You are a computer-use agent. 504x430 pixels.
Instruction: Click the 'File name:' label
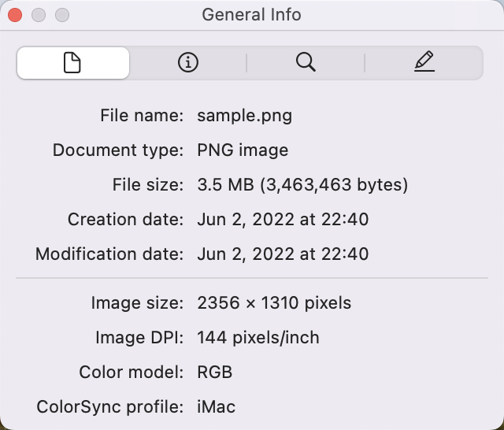pyautogui.click(x=142, y=115)
